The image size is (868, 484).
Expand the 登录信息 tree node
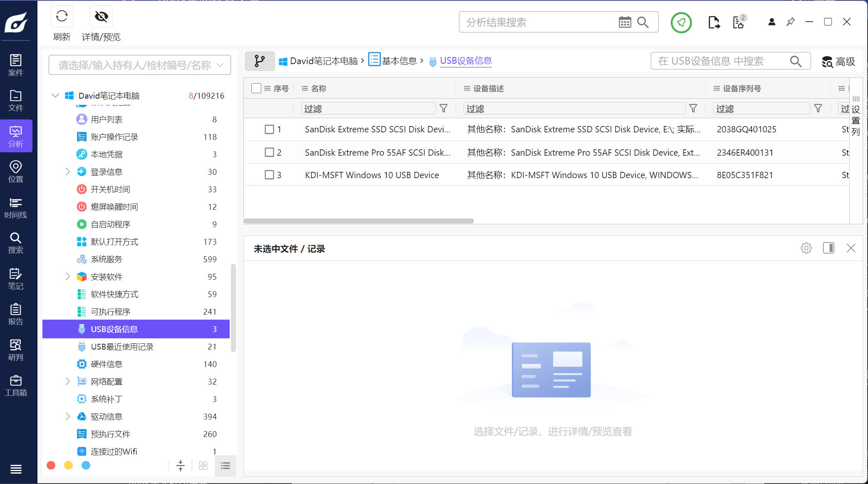(67, 172)
